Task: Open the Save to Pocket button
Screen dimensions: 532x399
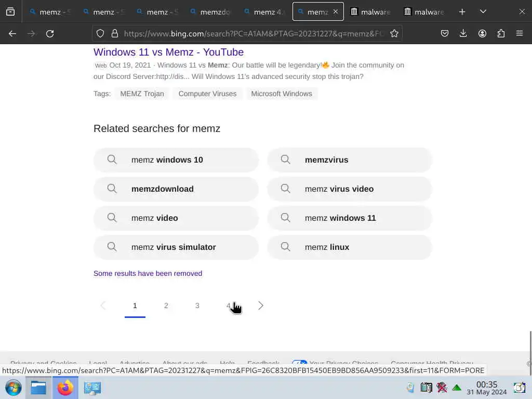Action: point(445,33)
